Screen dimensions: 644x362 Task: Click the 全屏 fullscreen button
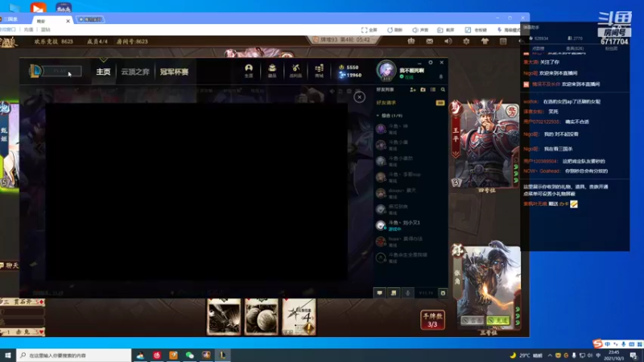coord(369,30)
